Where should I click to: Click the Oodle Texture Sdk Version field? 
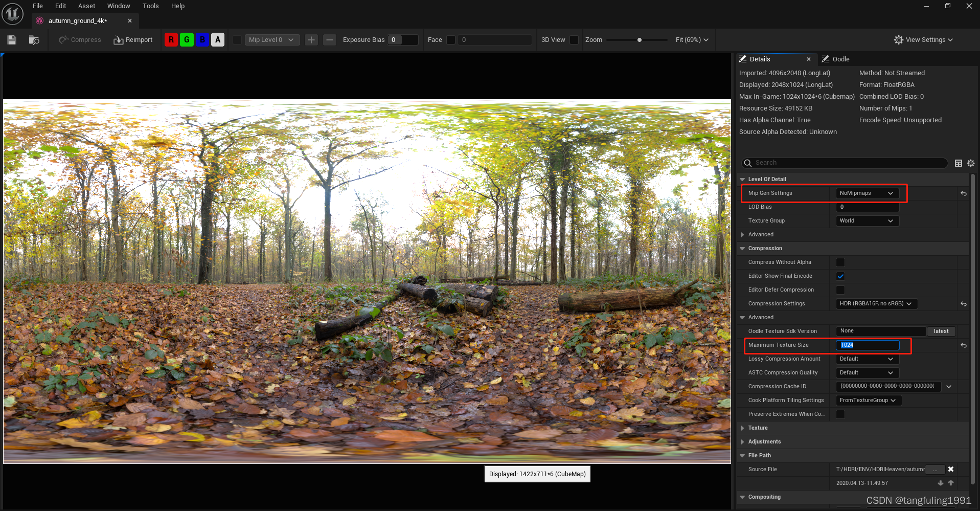pyautogui.click(x=881, y=331)
